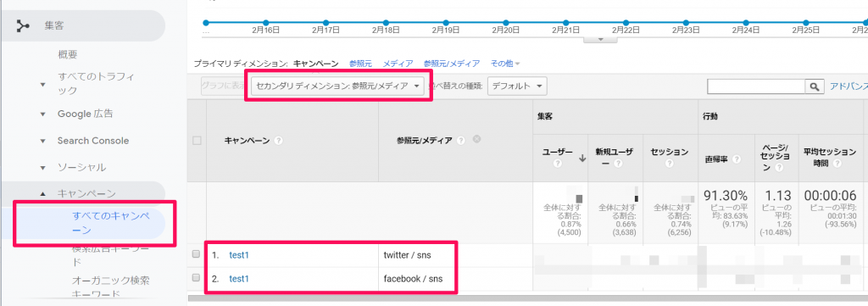Open test1 campaign in facebook row
Viewport: 868px width, 306px height.
point(239,279)
